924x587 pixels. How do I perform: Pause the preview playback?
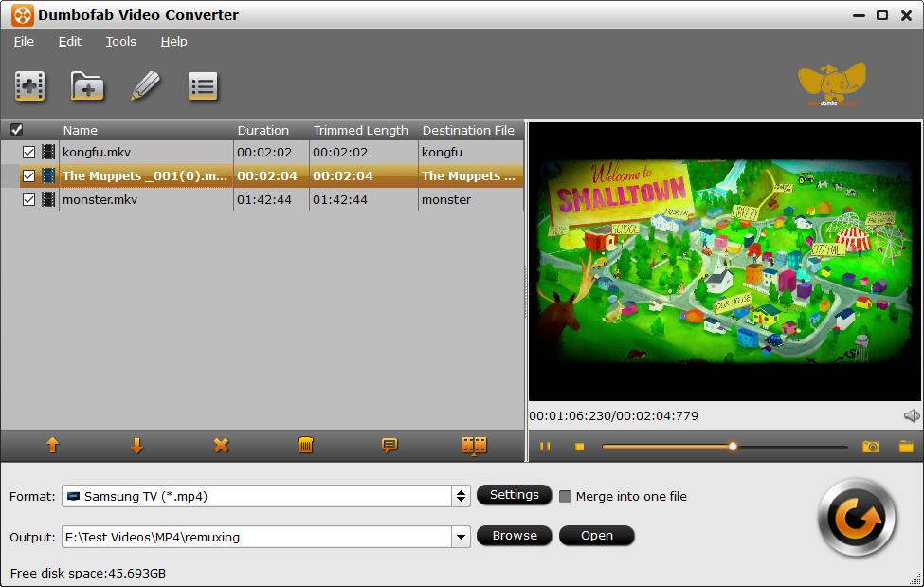(x=545, y=447)
